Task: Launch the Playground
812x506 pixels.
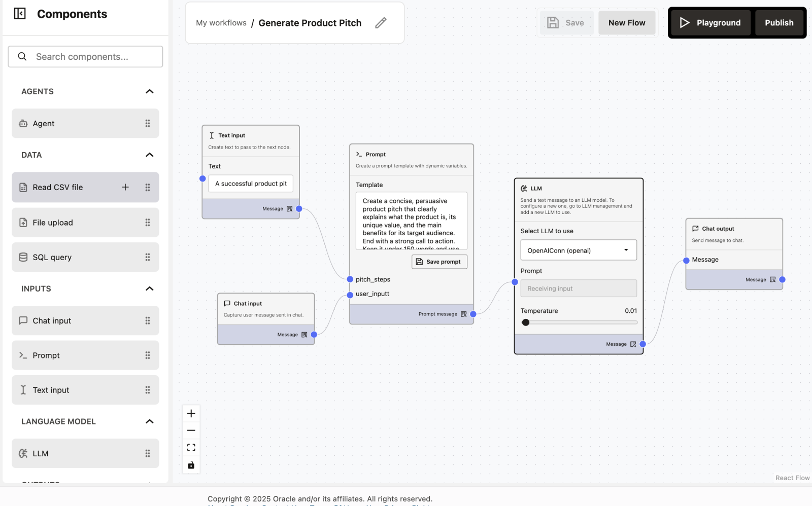Action: coord(709,22)
